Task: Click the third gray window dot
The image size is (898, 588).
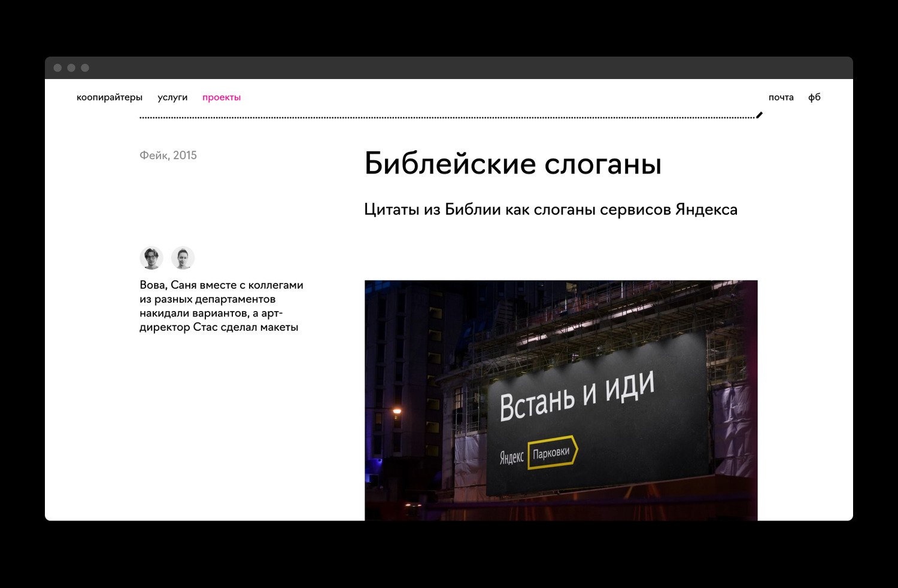Action: 85,68
